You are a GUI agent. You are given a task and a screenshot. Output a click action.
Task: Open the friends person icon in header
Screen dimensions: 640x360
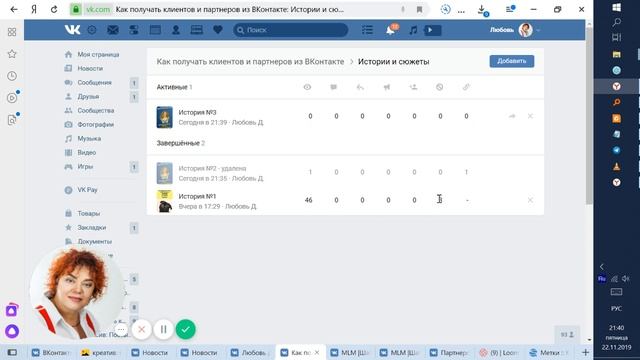click(176, 30)
